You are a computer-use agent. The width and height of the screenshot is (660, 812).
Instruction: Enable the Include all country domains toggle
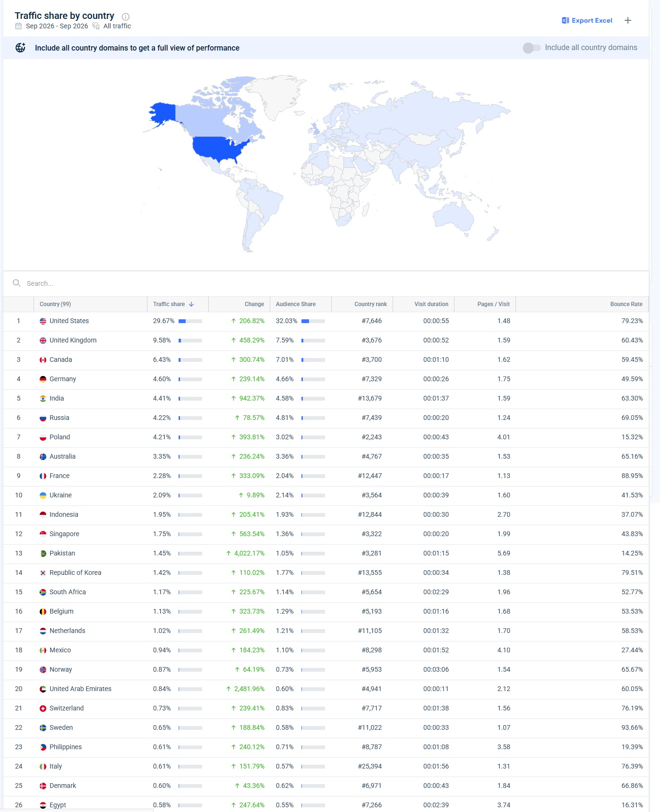(x=531, y=48)
